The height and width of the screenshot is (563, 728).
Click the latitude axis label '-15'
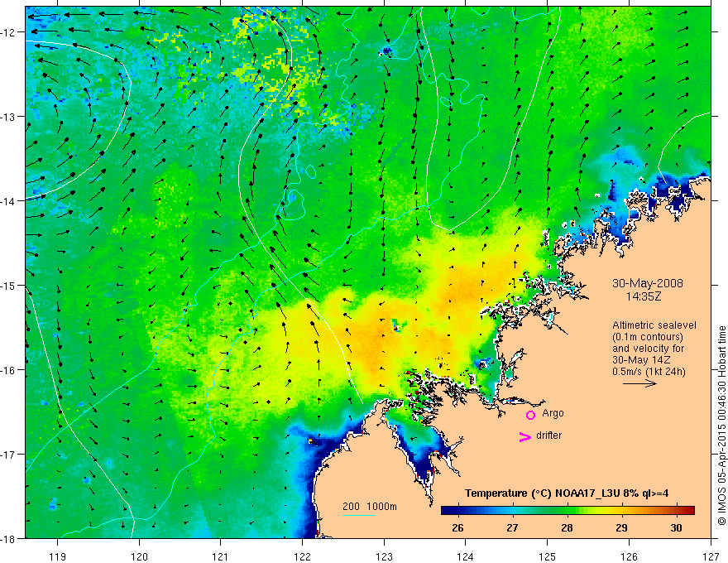pyautogui.click(x=8, y=285)
